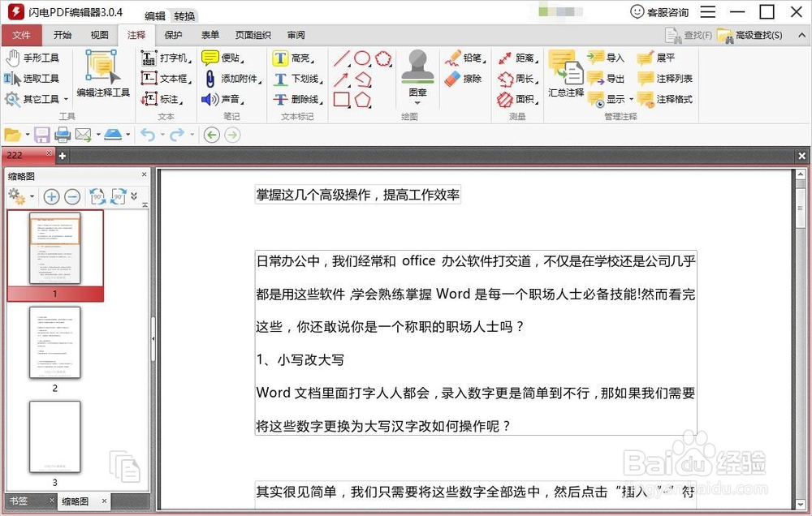Click the 图章 stamp tool
Image resolution: width=812 pixels, height=516 pixels.
[417, 73]
